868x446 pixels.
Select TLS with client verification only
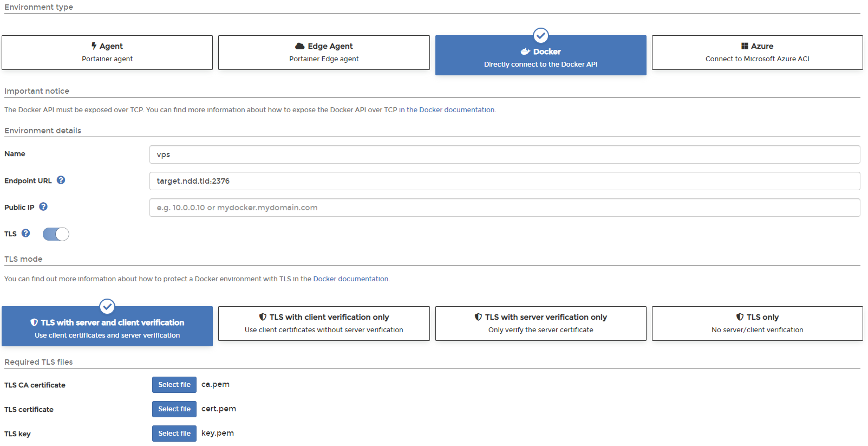pos(324,324)
